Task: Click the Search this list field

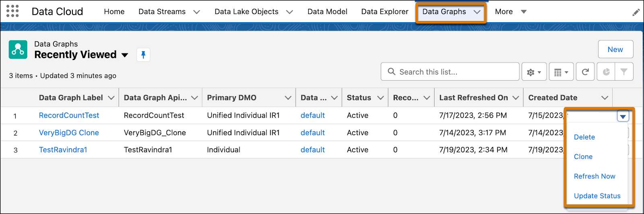Action: click(450, 72)
